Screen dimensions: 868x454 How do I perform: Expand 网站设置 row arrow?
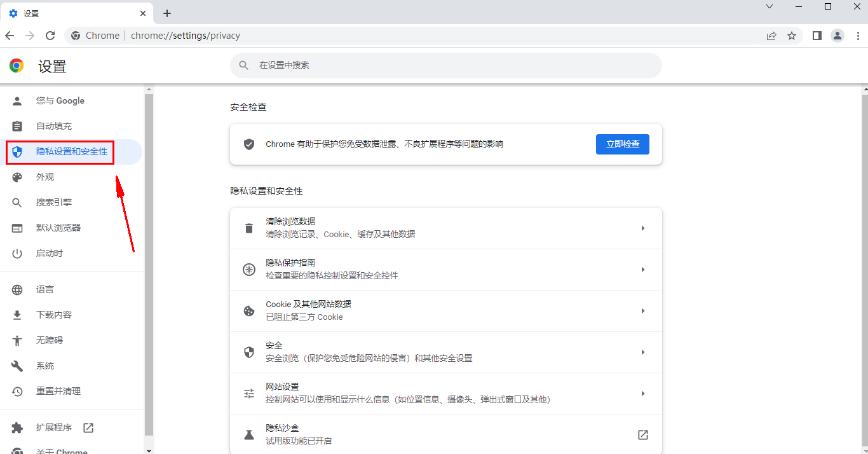pos(642,394)
